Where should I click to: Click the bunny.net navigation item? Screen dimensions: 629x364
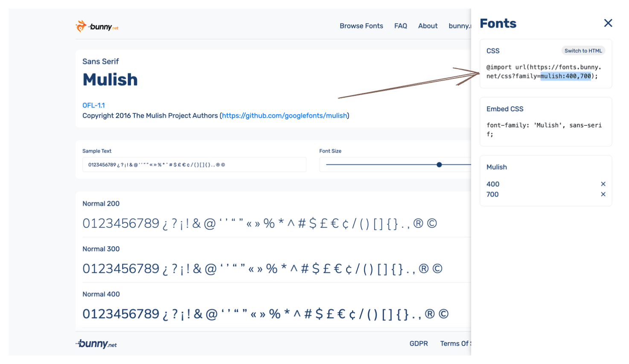point(460,26)
